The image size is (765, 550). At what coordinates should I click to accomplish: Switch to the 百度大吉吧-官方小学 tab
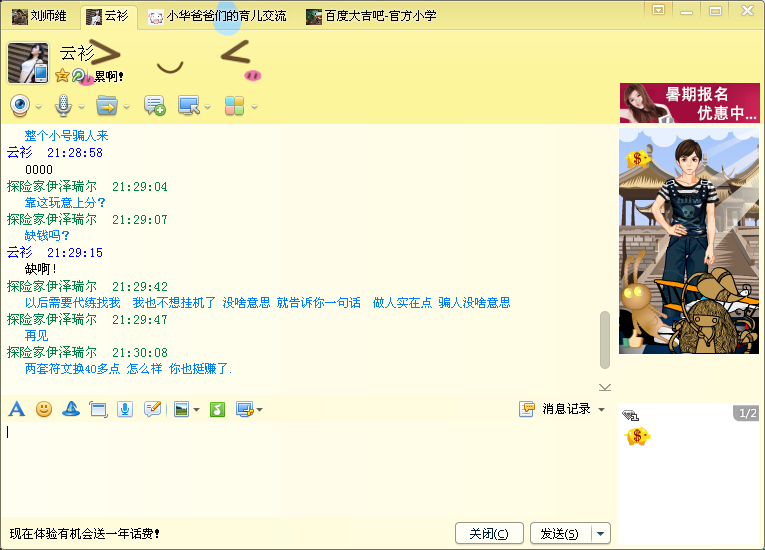click(x=372, y=16)
